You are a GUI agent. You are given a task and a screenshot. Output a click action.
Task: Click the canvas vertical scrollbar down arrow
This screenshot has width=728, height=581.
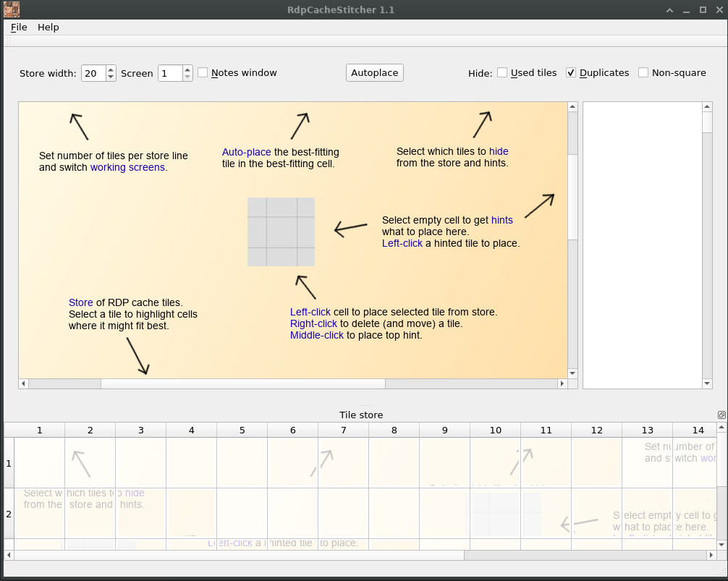click(x=572, y=373)
